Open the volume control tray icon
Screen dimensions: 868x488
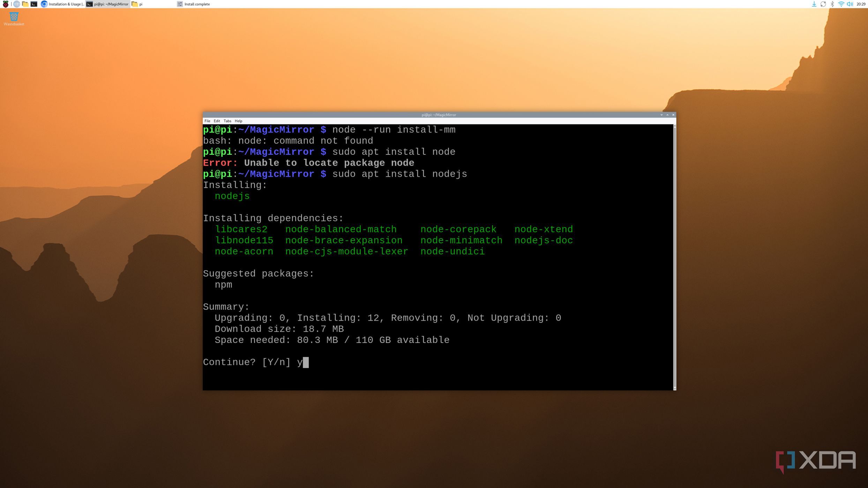[x=850, y=4]
